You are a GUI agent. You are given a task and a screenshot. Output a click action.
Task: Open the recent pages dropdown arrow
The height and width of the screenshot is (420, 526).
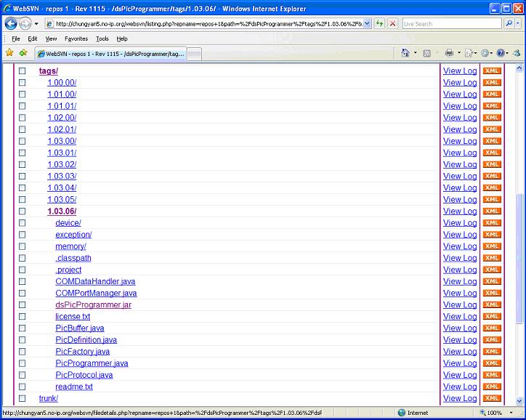coord(36,24)
